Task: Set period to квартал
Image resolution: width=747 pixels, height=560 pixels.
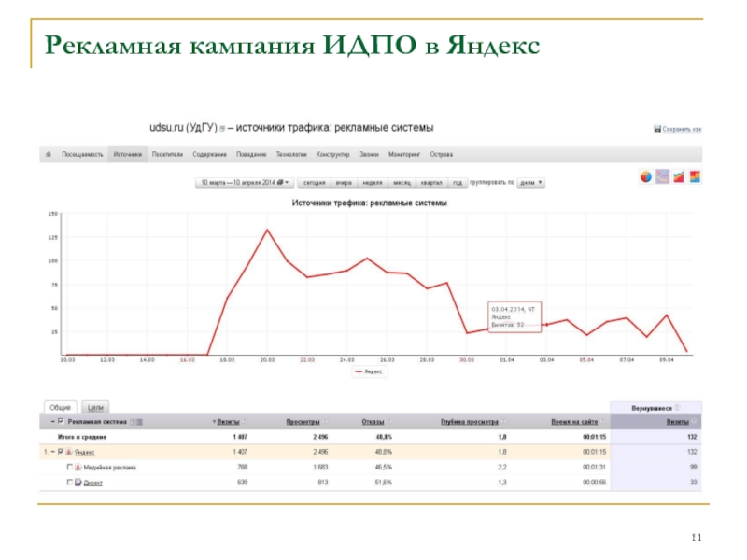Action: point(431,182)
